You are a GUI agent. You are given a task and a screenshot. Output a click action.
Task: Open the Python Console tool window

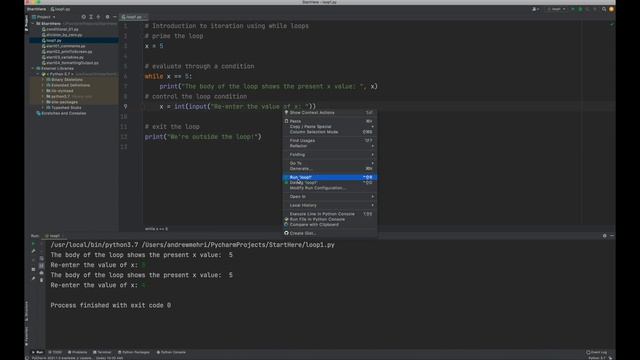point(171,352)
